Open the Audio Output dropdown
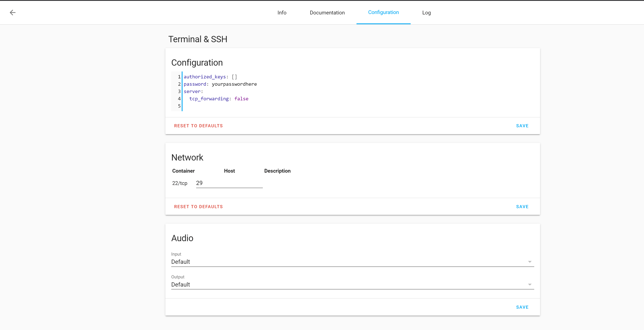644x330 pixels. click(x=353, y=283)
